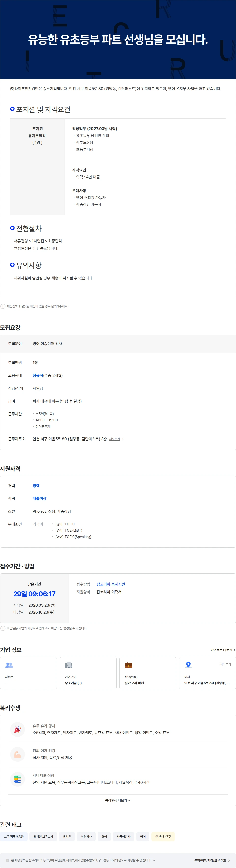Click the circle icon in the bottom notice bar
Screen dimensions: 236x868
click(x=8, y=860)
